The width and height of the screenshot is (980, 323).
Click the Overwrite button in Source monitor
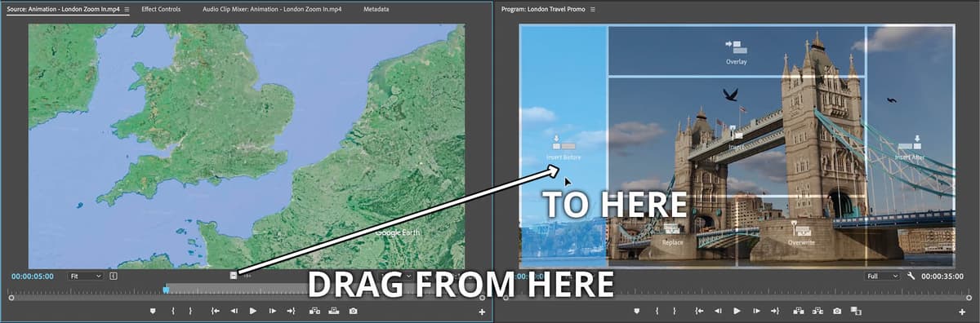click(333, 311)
